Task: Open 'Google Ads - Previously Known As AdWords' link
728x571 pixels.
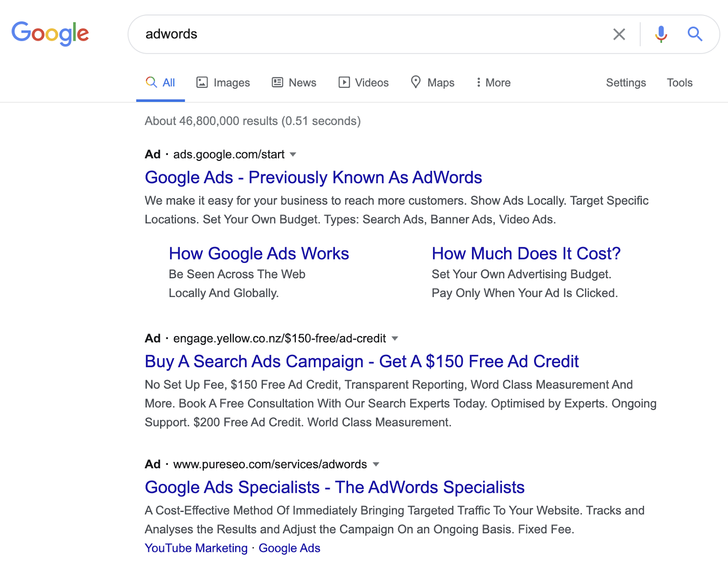Action: point(313,177)
